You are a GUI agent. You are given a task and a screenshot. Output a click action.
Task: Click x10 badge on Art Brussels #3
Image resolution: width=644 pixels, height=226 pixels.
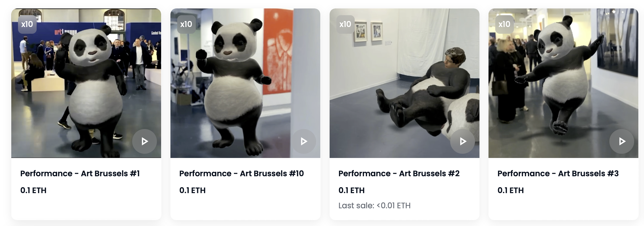pos(505,24)
